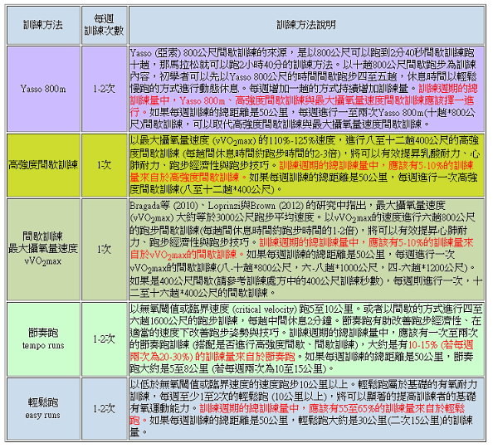The image size is (493, 448).
Task: Click the easy runs description paragraph
Action: coord(306,409)
